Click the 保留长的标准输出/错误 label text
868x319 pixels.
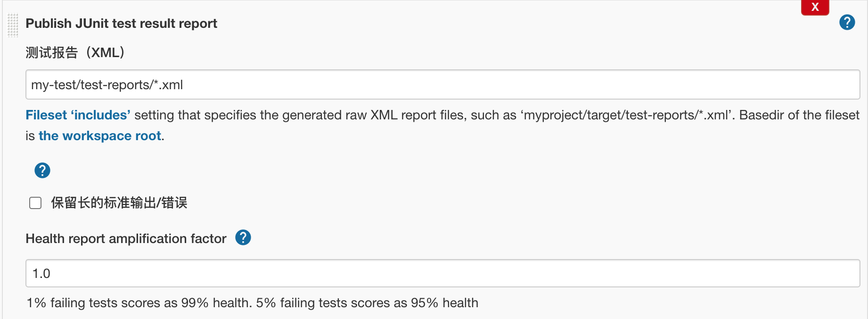(119, 203)
